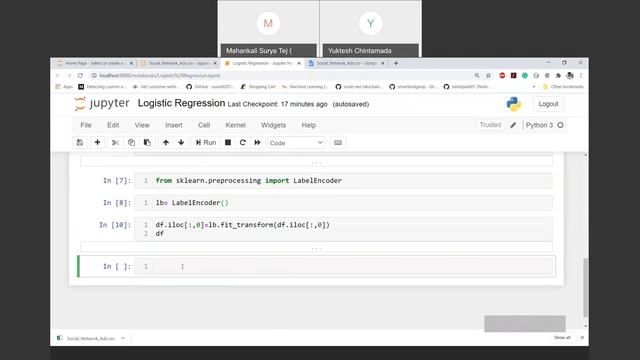
Task: Copy selected cells icon in toolbar
Action: [131, 142]
